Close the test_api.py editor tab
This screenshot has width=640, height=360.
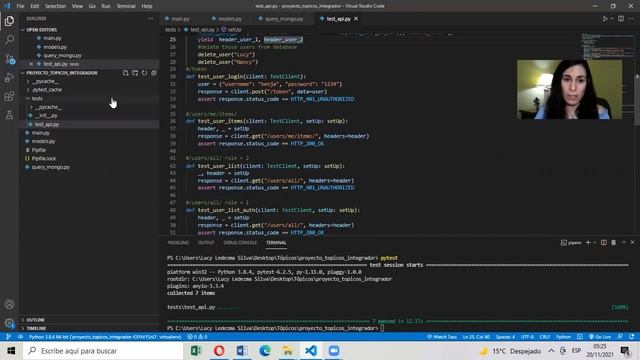tap(356, 19)
